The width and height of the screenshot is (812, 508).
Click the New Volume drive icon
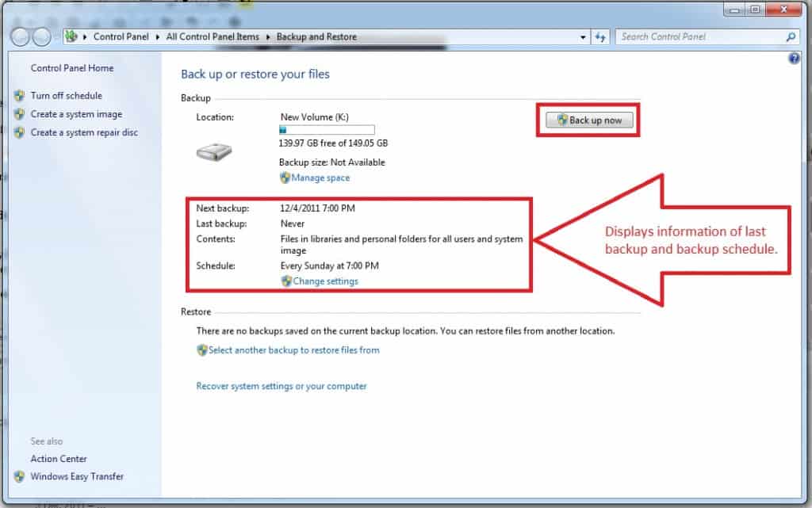point(213,152)
